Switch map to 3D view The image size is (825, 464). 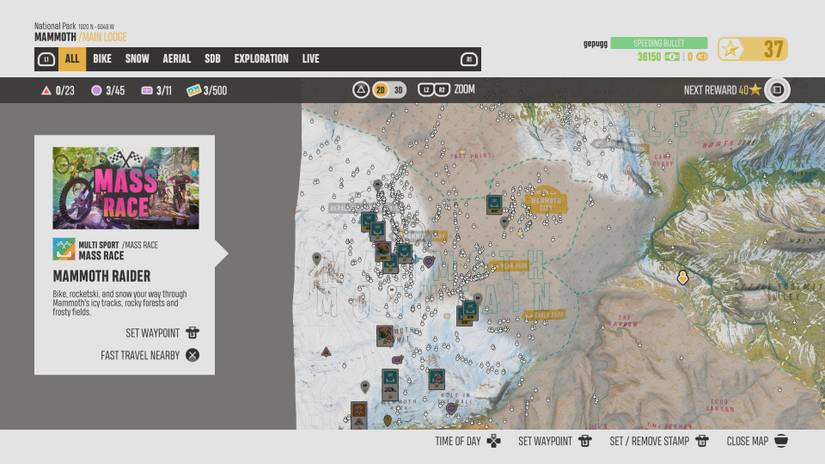tap(398, 90)
